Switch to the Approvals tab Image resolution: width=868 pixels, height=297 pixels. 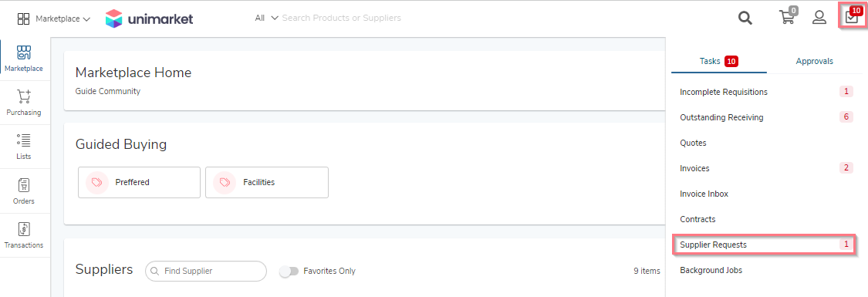814,62
